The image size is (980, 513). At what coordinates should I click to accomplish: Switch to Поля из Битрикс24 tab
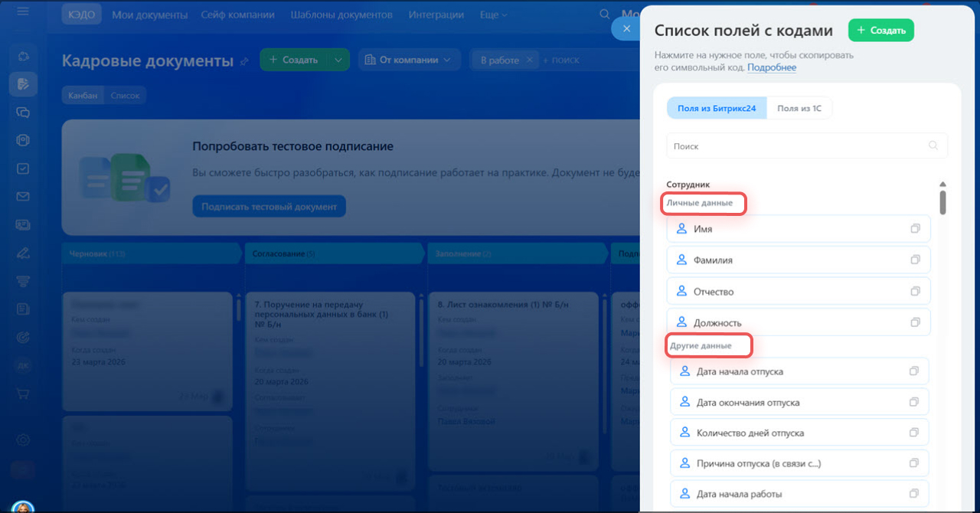tap(717, 109)
